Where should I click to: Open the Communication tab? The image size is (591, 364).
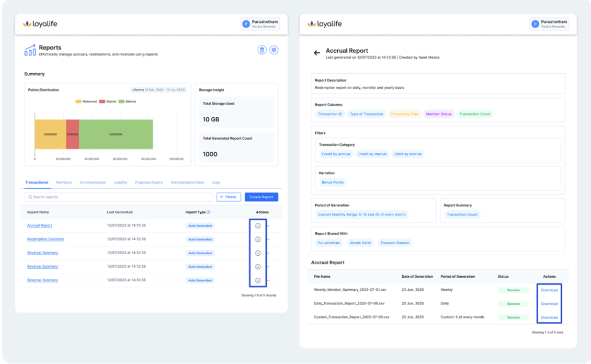click(93, 183)
